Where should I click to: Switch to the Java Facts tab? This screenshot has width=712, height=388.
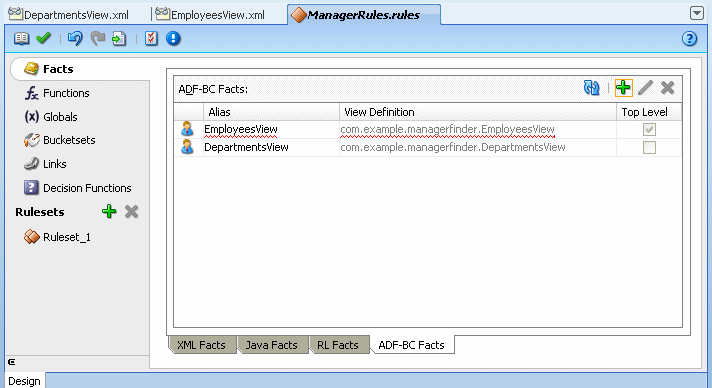click(x=272, y=345)
